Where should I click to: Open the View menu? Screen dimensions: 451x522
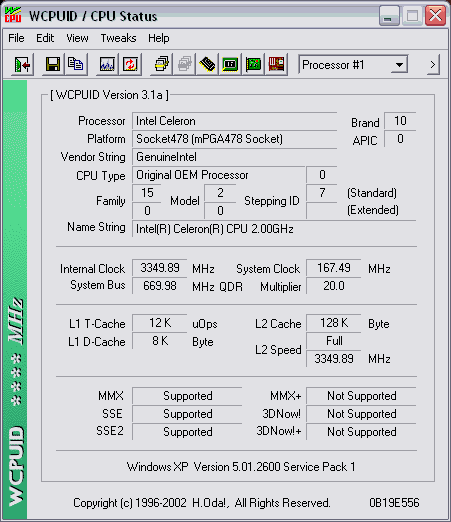point(77,38)
